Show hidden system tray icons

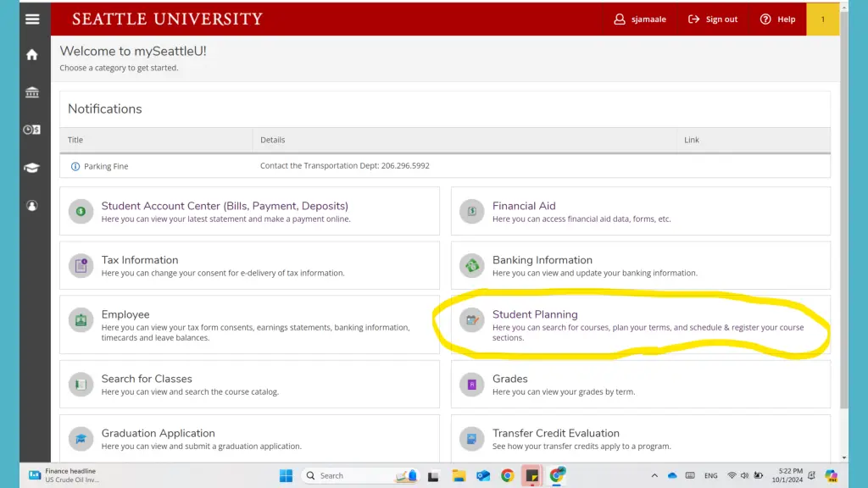pyautogui.click(x=654, y=475)
